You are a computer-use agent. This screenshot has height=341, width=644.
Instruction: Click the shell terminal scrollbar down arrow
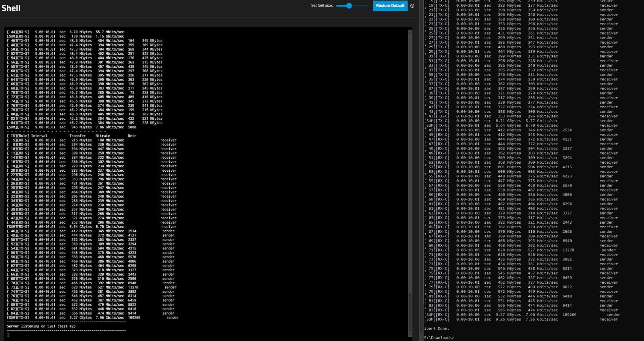pyautogui.click(x=410, y=335)
